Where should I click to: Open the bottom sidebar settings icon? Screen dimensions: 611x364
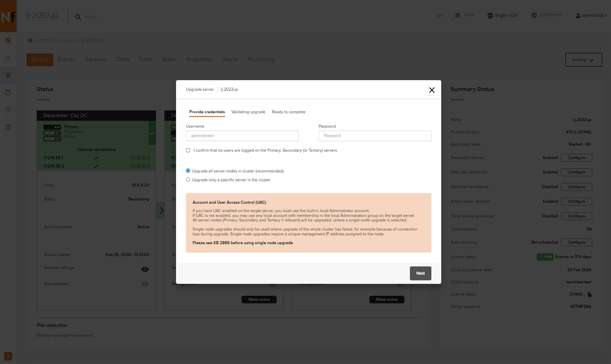8,127
